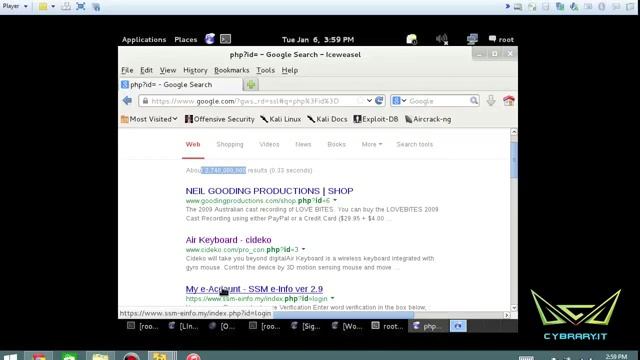Screen dimensions: 640x360
Task: Click the browser Back arrow
Action: pyautogui.click(x=127, y=100)
